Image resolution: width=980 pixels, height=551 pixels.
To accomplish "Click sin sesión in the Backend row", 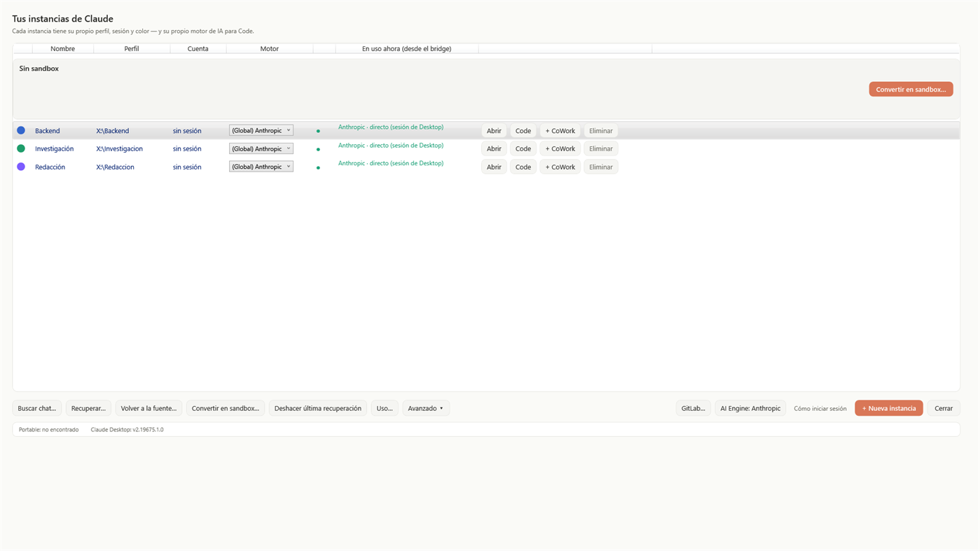I will click(x=187, y=131).
